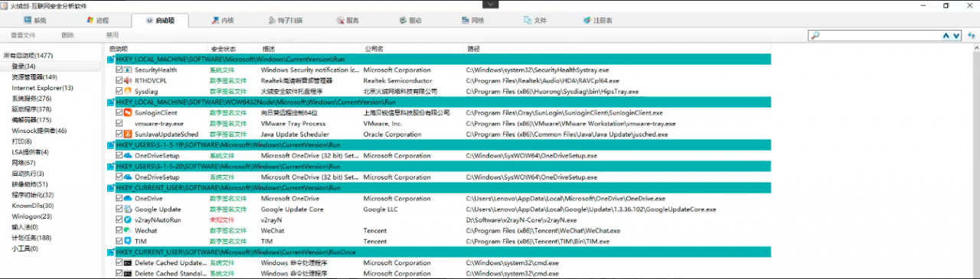
Task: Click the search magnifier icon
Action: 815,35
